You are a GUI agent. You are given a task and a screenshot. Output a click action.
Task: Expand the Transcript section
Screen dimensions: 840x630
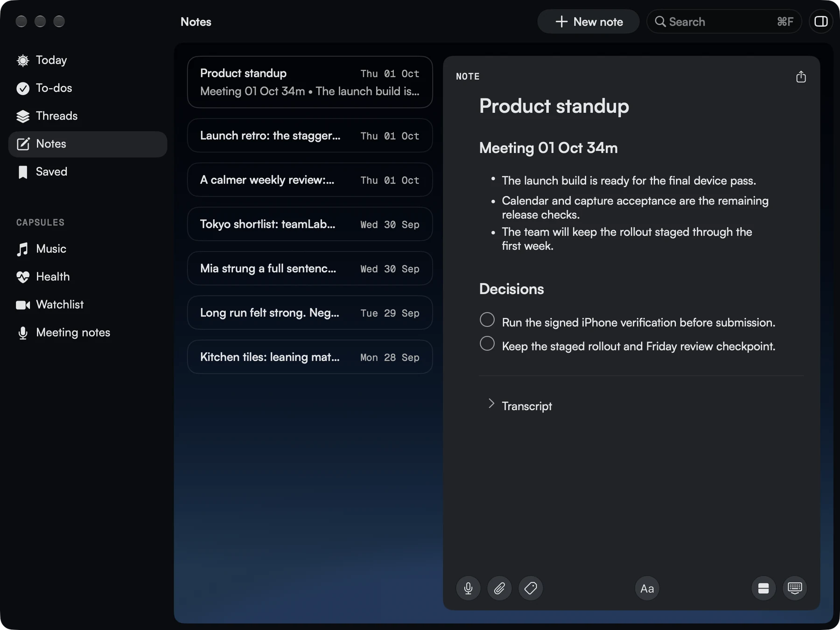[491, 404]
